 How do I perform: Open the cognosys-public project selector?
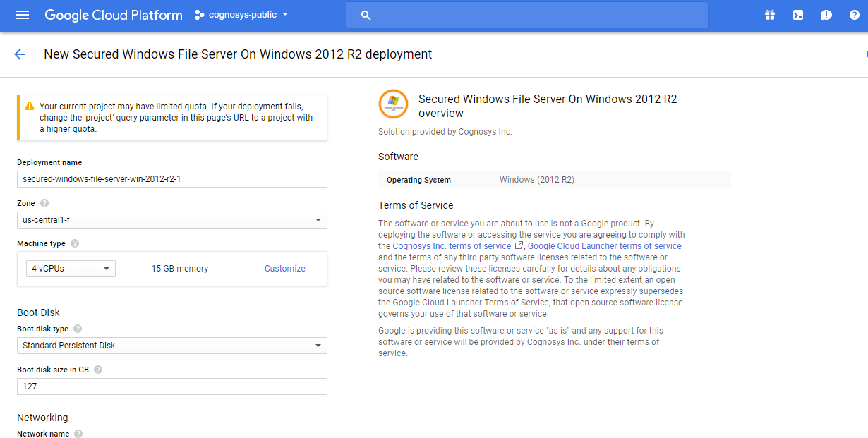pos(241,15)
